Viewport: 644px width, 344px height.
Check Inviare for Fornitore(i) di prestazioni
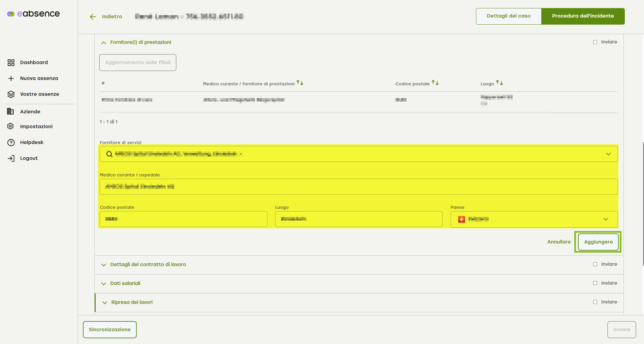pos(595,42)
